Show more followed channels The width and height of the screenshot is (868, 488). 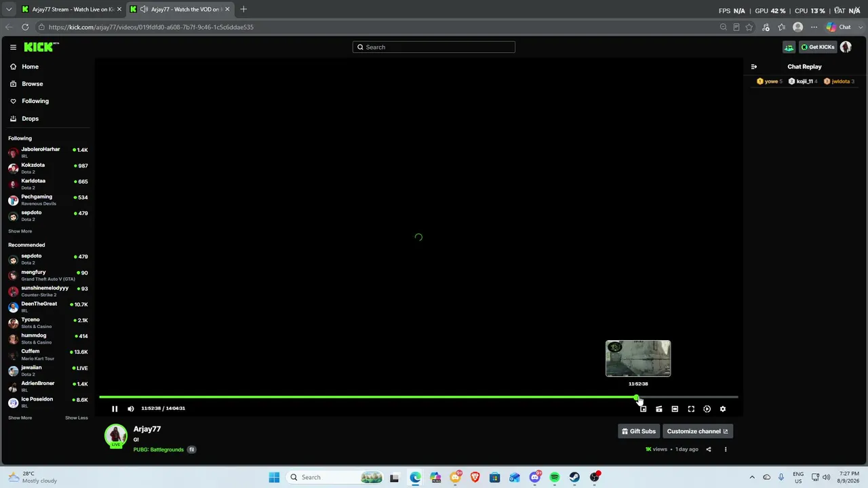tap(20, 231)
